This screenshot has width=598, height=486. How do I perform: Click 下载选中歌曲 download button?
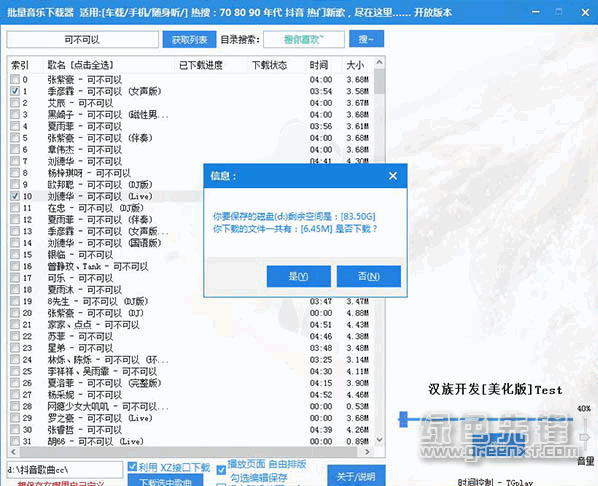pos(165,481)
